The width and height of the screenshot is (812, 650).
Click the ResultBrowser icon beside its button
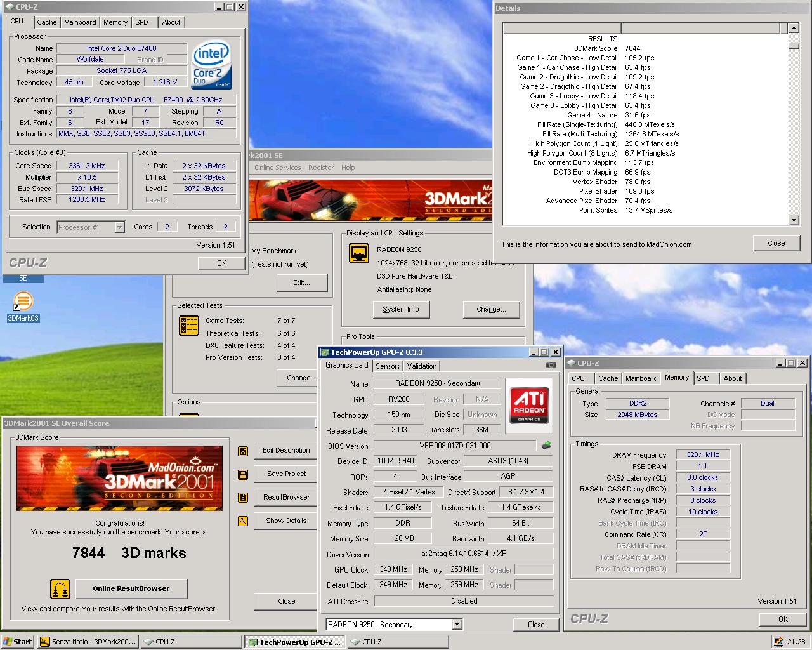click(242, 498)
